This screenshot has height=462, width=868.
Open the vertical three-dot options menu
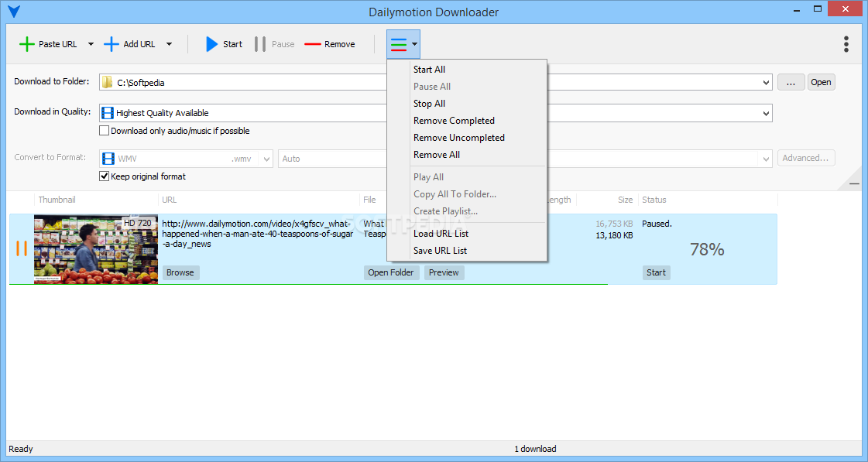(x=846, y=44)
